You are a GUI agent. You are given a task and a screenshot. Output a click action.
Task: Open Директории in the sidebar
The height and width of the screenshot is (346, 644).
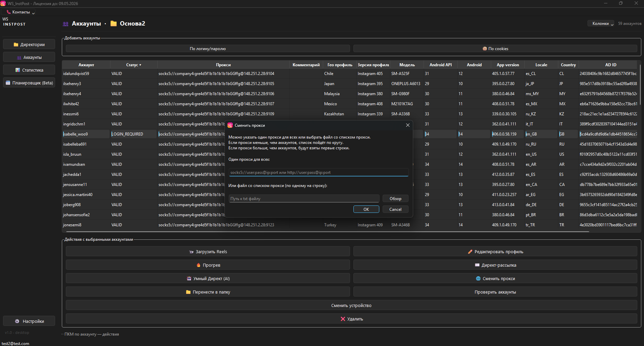coord(29,44)
